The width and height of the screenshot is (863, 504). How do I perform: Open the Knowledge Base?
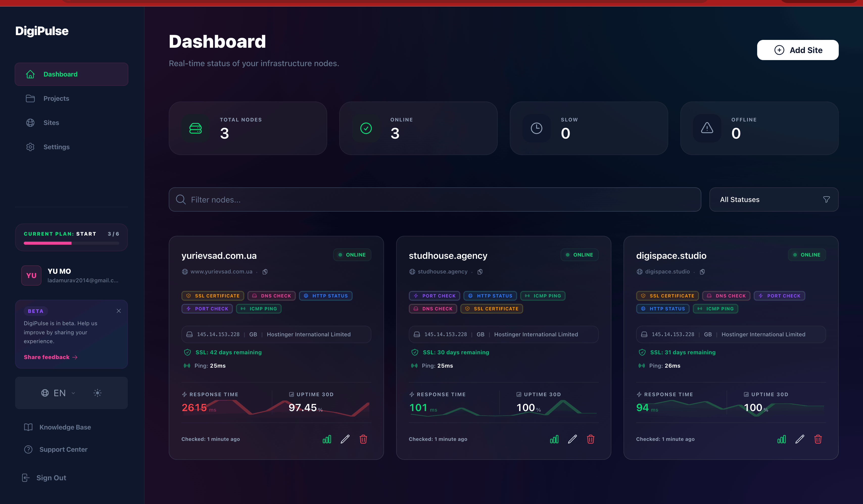[58, 427]
